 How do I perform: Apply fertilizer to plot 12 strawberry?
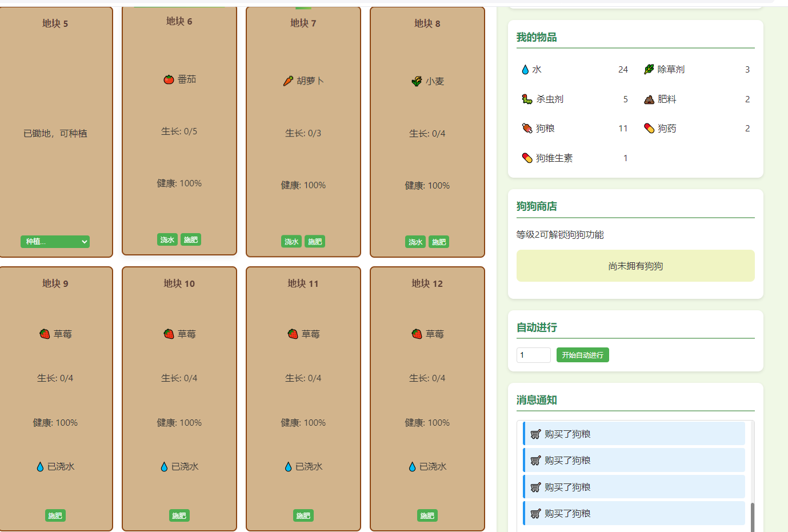427,516
